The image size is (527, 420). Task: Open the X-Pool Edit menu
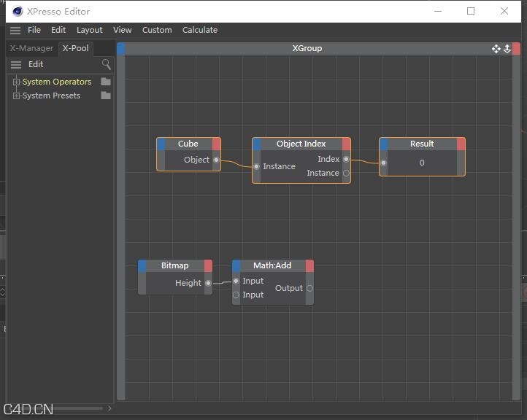click(x=36, y=64)
